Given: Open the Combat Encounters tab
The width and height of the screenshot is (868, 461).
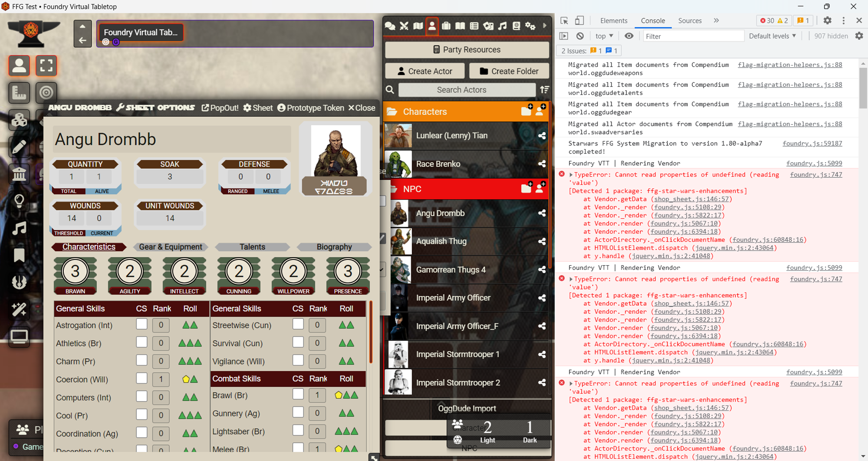Looking at the screenshot, I should pyautogui.click(x=404, y=26).
